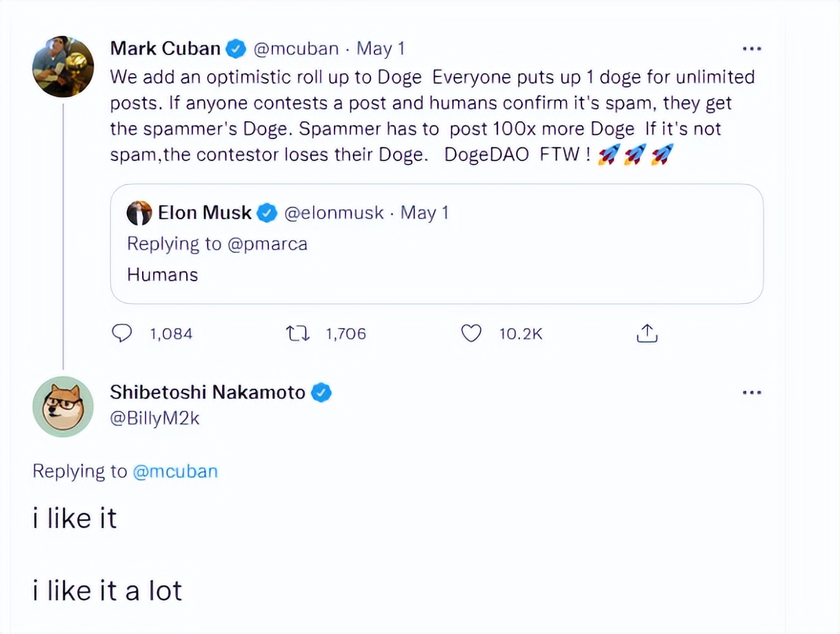Viewport: 840px width, 634px height.
Task: Click Elon Musk's verified badge in quote
Action: tap(267, 213)
